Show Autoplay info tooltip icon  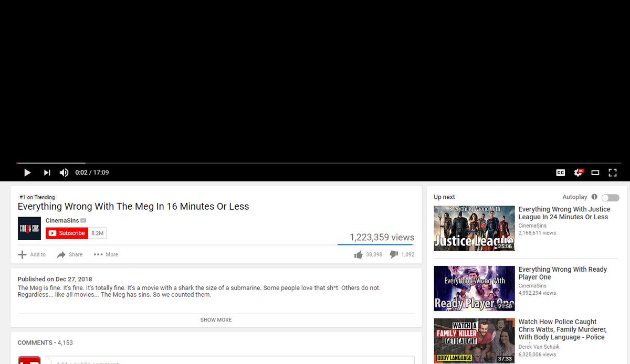[x=594, y=197]
